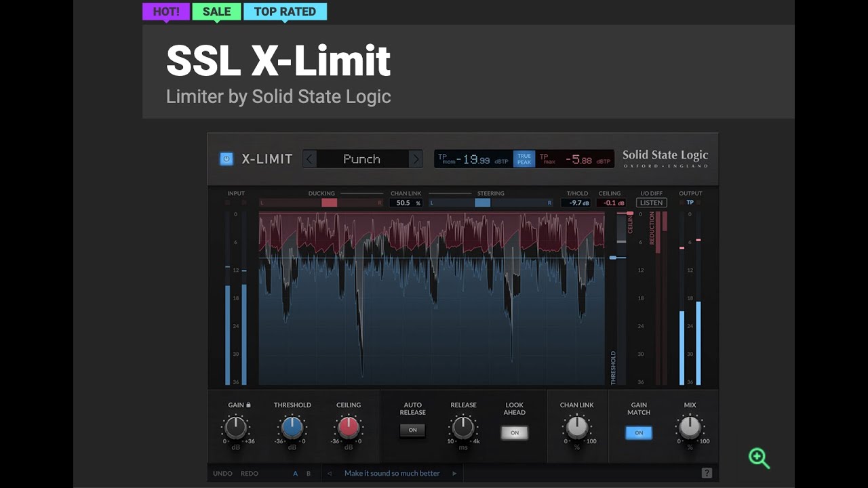Viewport: 868px width, 488px height.
Task: Click the blue Threshold knob
Action: (x=292, y=428)
